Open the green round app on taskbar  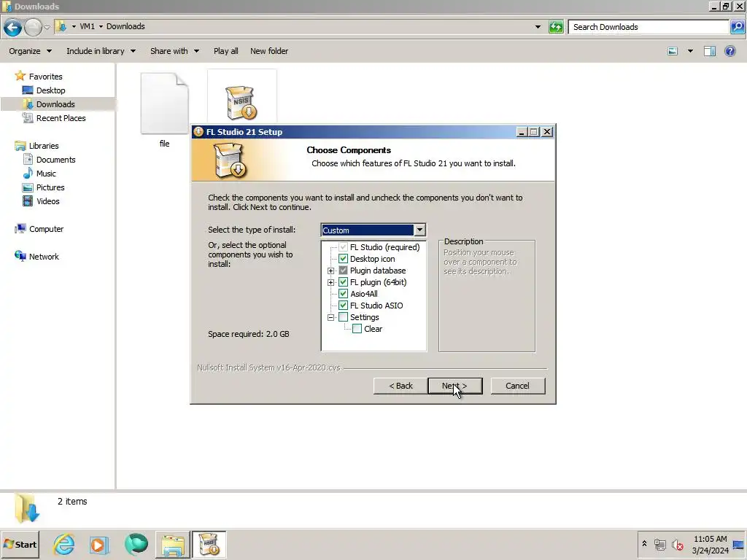pyautogui.click(x=136, y=544)
